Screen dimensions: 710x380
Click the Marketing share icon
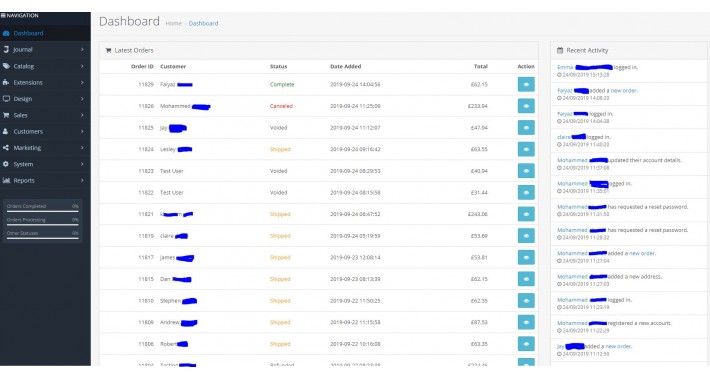6,147
